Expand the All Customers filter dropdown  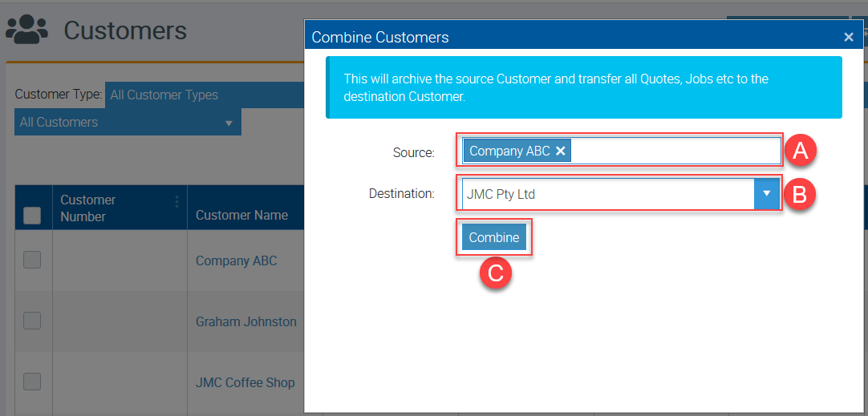(x=128, y=123)
